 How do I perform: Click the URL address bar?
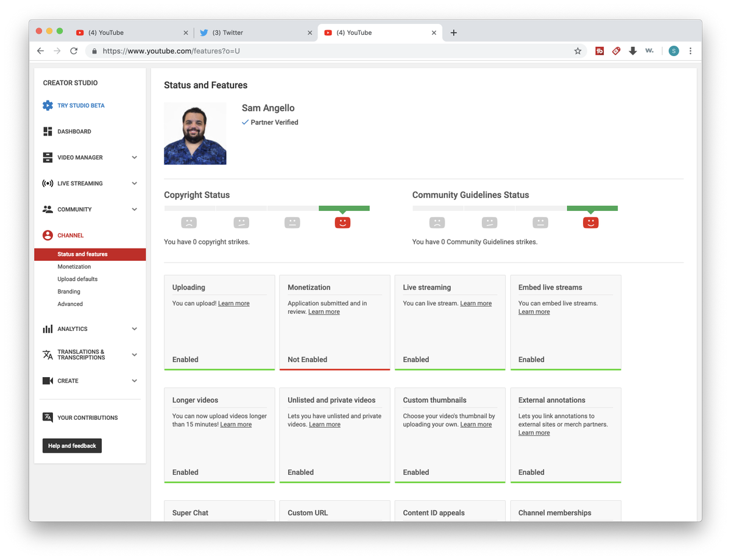(x=335, y=51)
